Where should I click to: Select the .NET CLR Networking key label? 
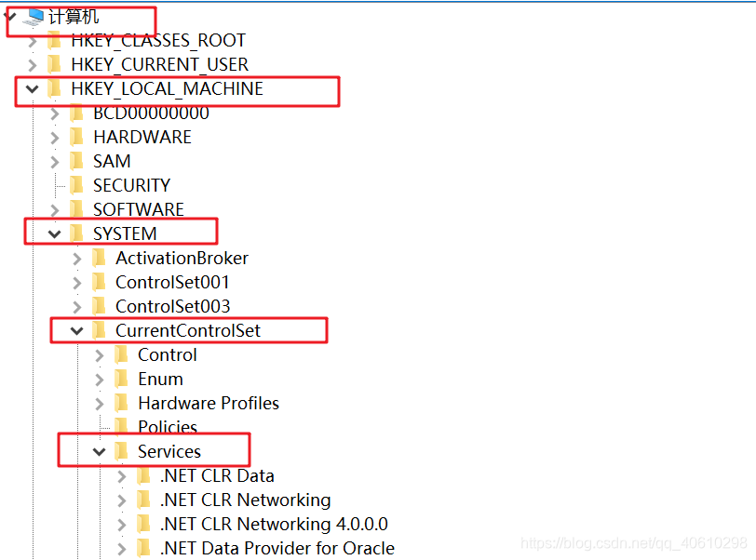[246, 500]
